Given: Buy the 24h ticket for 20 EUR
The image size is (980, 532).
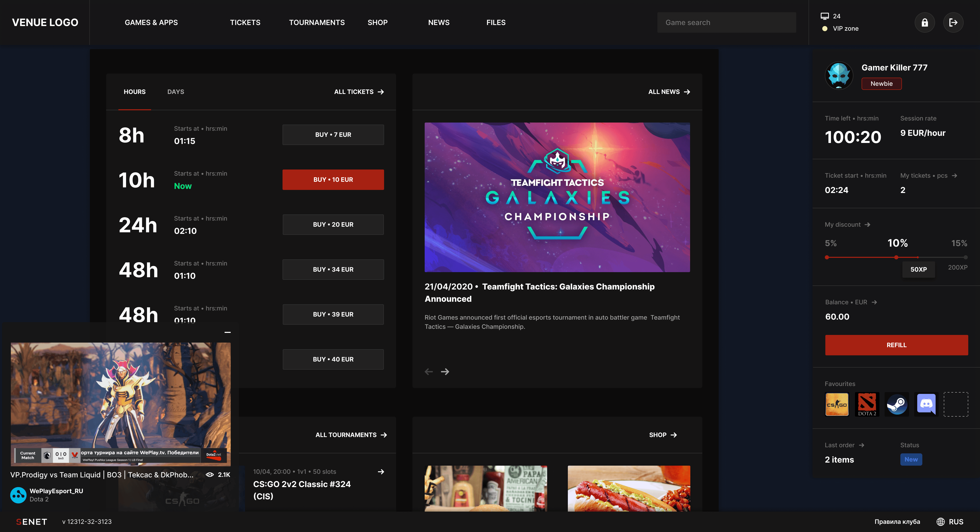Looking at the screenshot, I should 333,225.
